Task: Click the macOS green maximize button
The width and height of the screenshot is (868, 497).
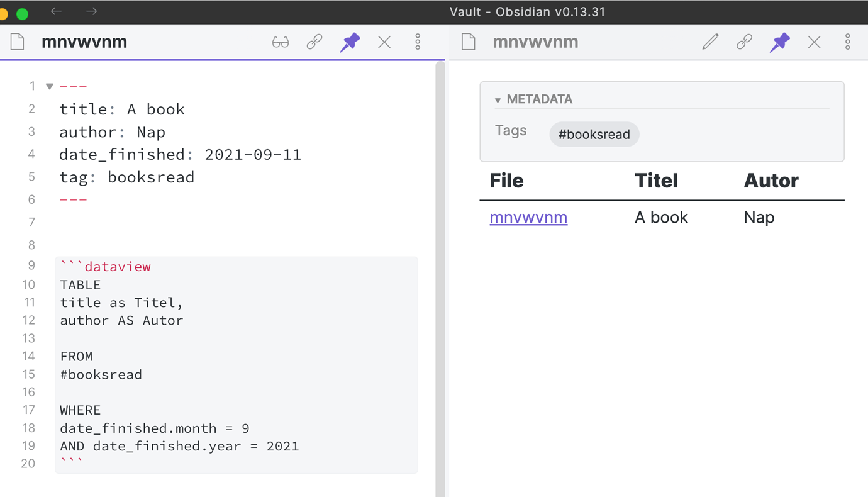Action: pos(22,13)
